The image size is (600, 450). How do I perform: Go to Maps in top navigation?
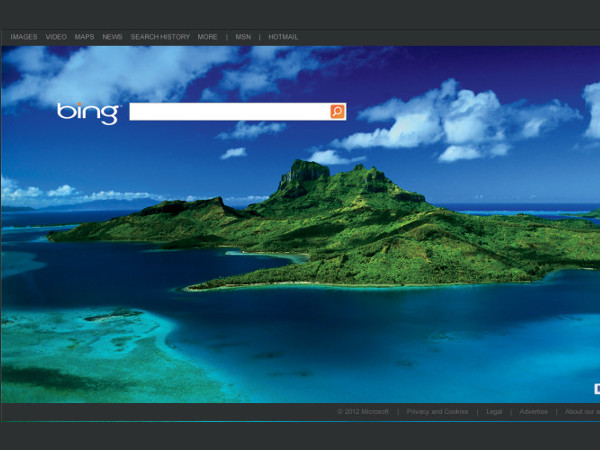(85, 37)
